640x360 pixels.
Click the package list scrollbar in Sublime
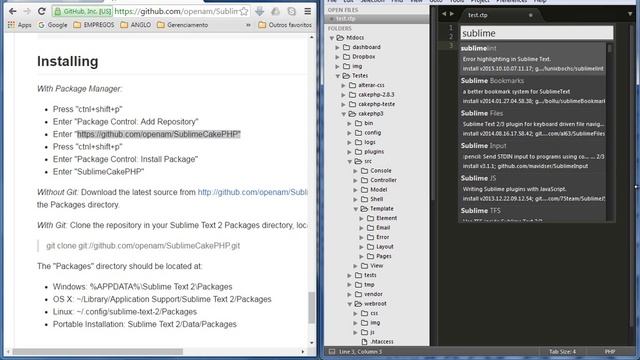[610, 49]
